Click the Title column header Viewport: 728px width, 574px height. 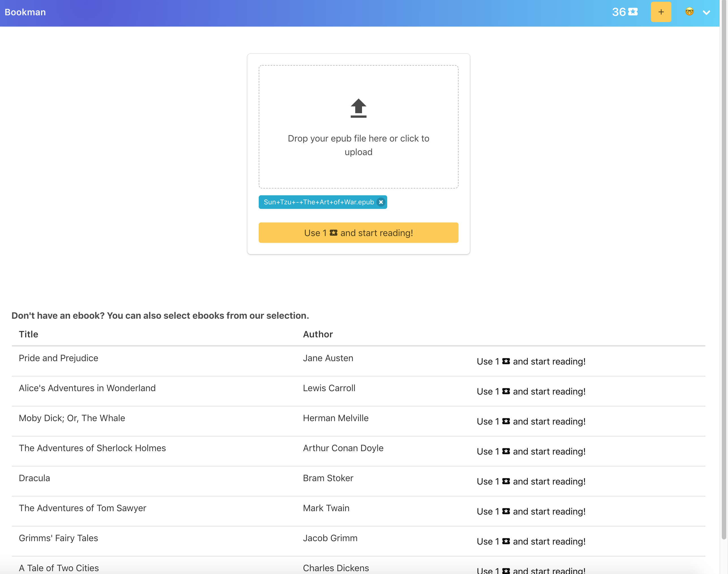[29, 334]
